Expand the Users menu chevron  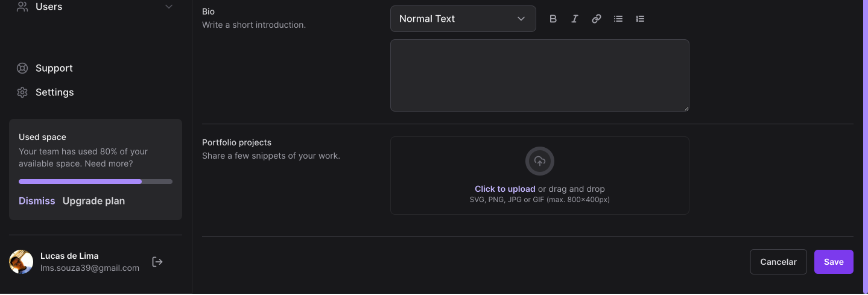point(169,7)
